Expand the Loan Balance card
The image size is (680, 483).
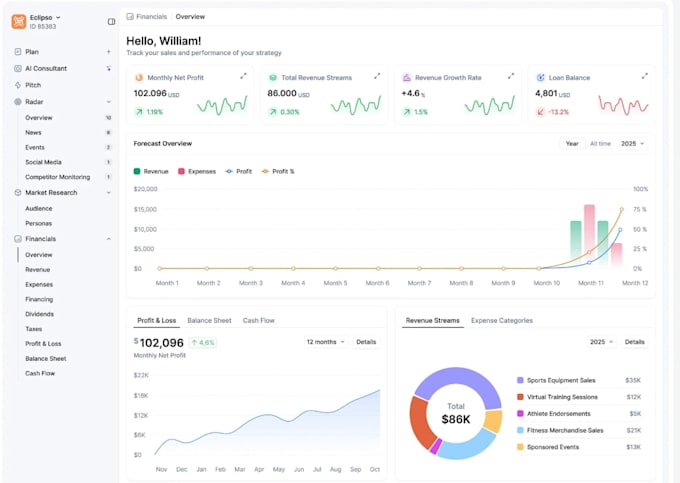click(x=645, y=76)
